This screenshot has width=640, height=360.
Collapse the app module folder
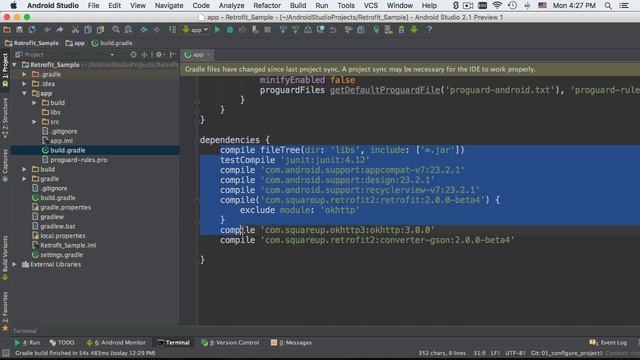click(x=24, y=93)
